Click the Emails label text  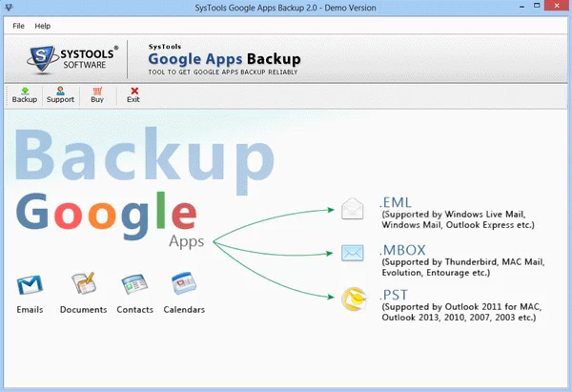pos(30,310)
